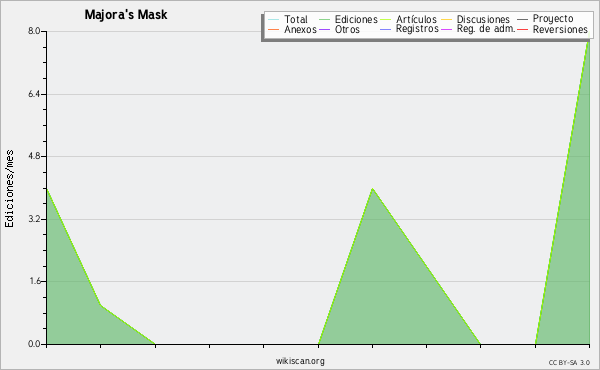Click the 'wikiscan.org' text below chart

[x=300, y=361]
